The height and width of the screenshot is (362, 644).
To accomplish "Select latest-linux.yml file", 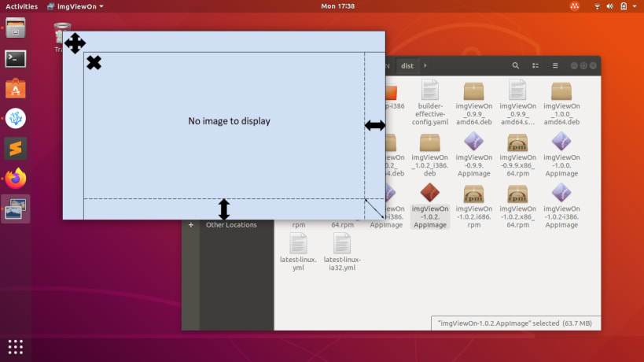I will coord(298,252).
